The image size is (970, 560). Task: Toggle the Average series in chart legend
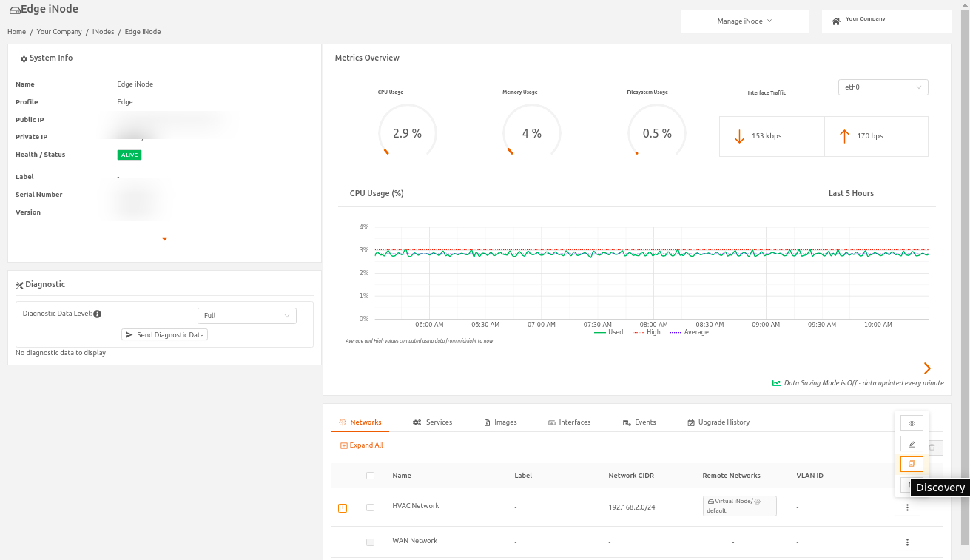coord(690,333)
